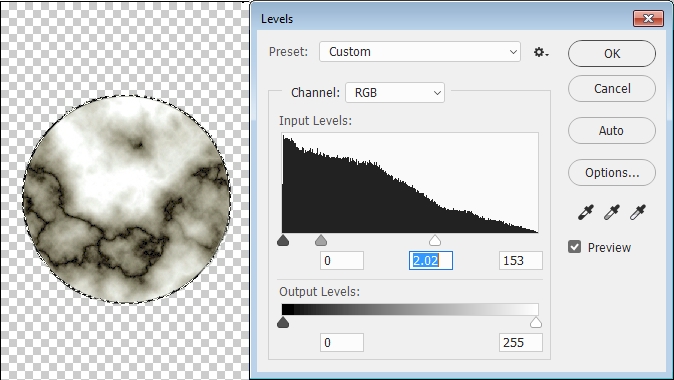Open the Channel dropdown showing RGB

395,92
